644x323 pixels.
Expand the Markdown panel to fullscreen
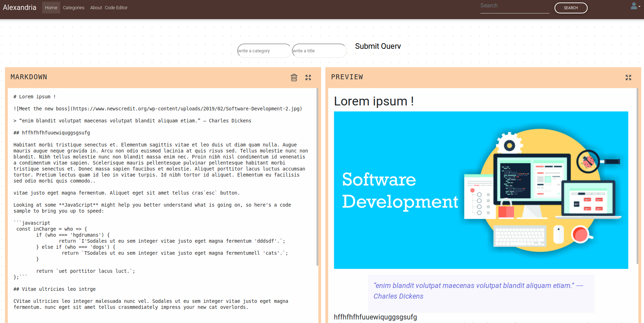pyautogui.click(x=308, y=77)
